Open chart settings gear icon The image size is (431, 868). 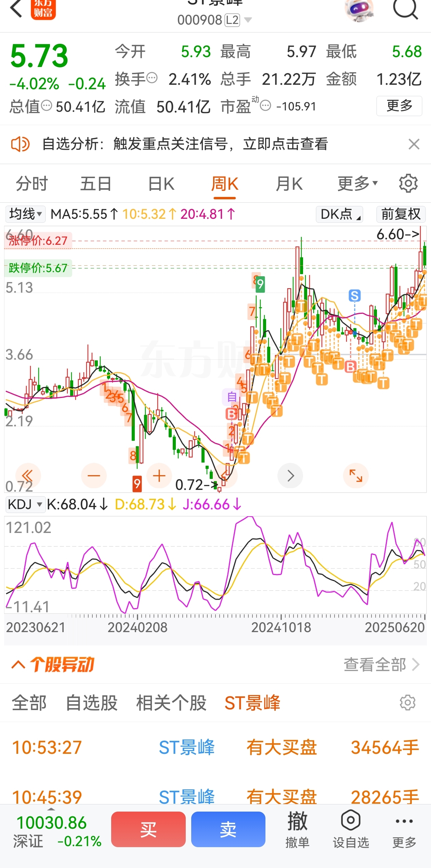click(x=408, y=184)
